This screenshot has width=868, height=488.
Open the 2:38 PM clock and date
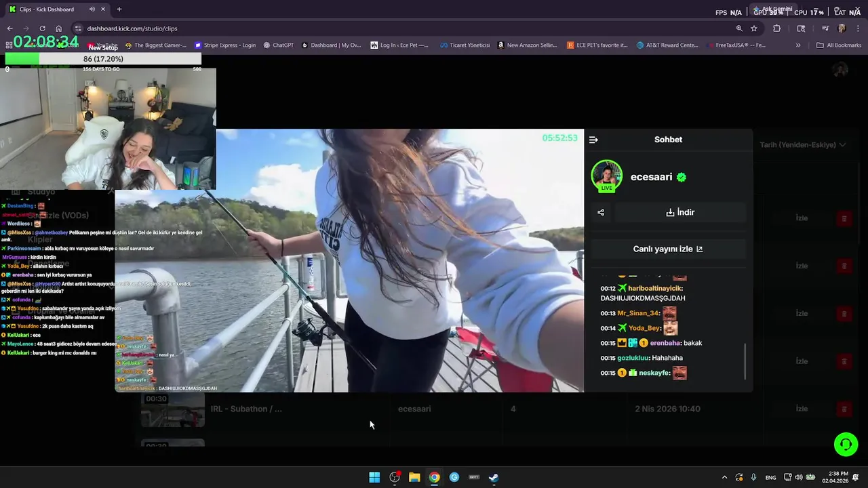tap(835, 477)
